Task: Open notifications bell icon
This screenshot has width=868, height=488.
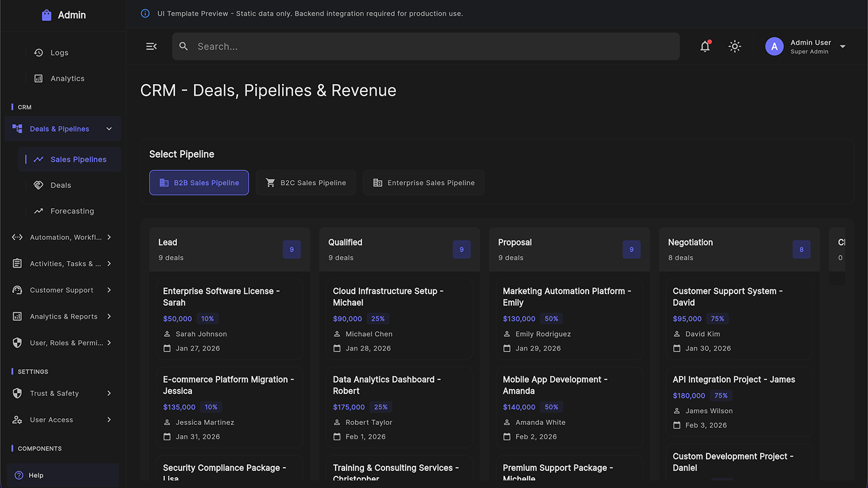Action: [x=705, y=46]
